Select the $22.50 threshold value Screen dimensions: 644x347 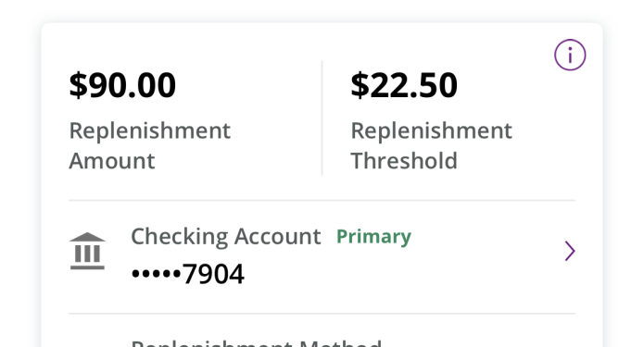[404, 85]
